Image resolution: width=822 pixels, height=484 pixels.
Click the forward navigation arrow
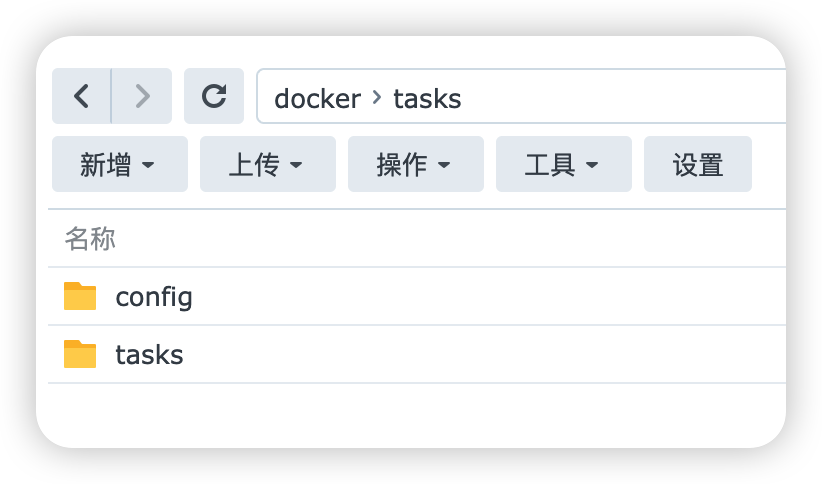(142, 96)
